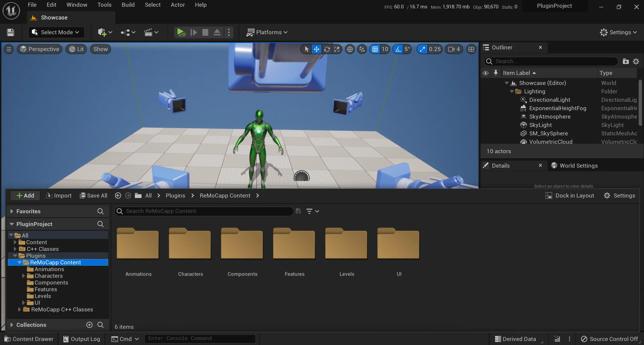The width and height of the screenshot is (644, 345).
Task: Open the Content Browser filter dropdown
Action: point(312,211)
